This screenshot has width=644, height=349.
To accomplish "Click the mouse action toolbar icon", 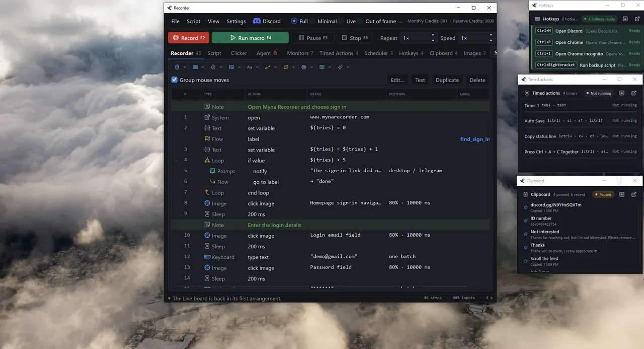I will click(177, 67).
